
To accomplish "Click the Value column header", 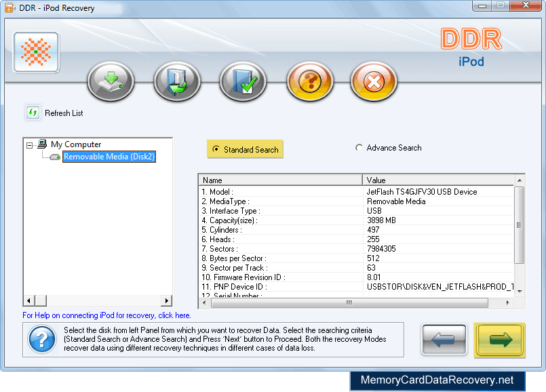I will 438,180.
